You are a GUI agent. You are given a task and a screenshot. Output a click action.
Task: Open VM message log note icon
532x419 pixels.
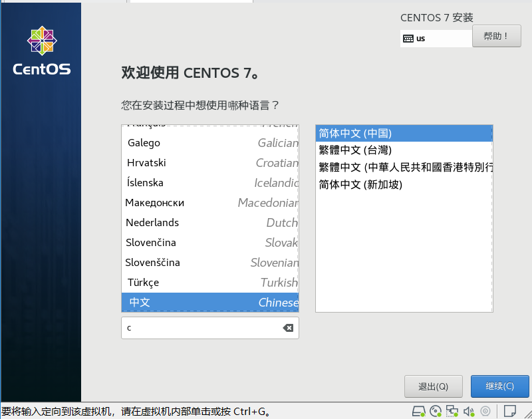click(x=510, y=411)
